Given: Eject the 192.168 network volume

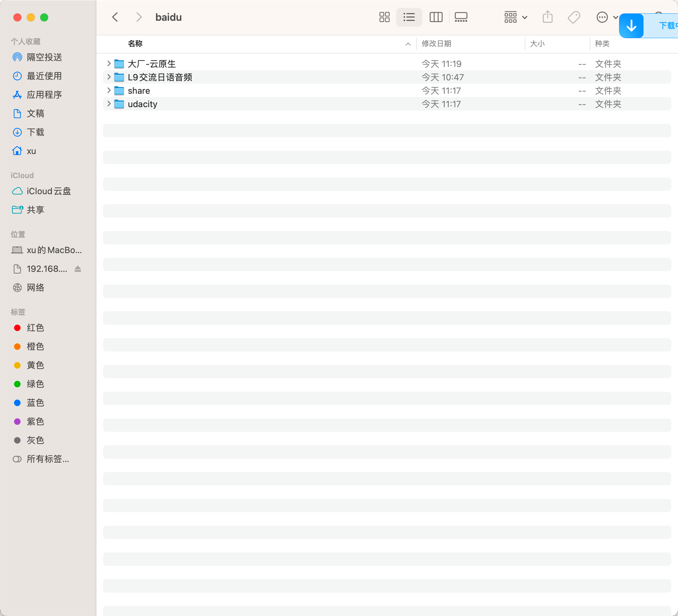Looking at the screenshot, I should pos(78,269).
